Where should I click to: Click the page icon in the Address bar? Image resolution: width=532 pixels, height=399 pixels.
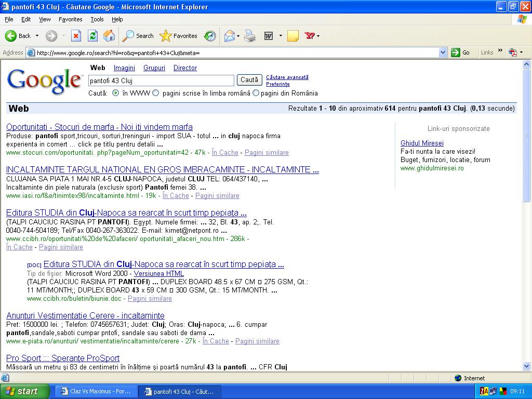(x=31, y=52)
